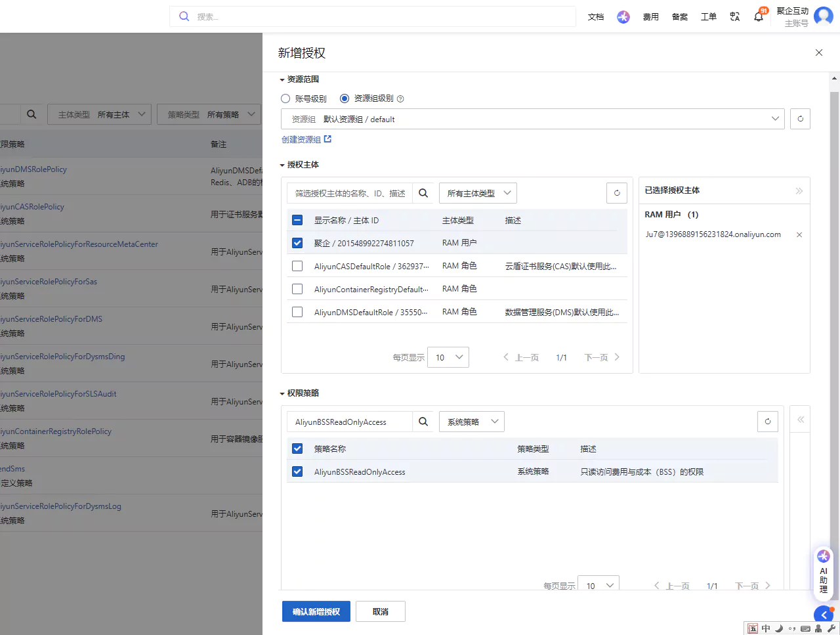Click the 确认新增授权 button

[x=316, y=611]
